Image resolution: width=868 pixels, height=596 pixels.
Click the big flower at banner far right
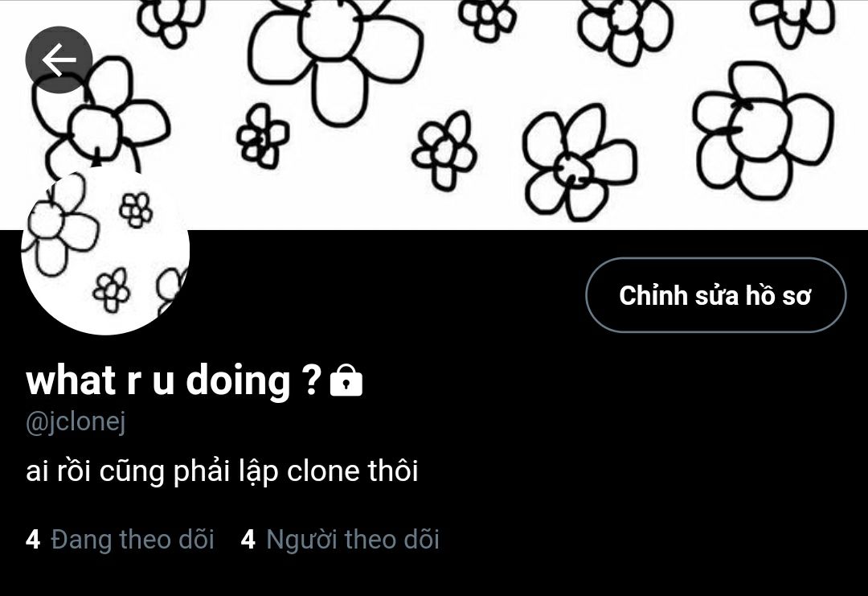[764, 132]
